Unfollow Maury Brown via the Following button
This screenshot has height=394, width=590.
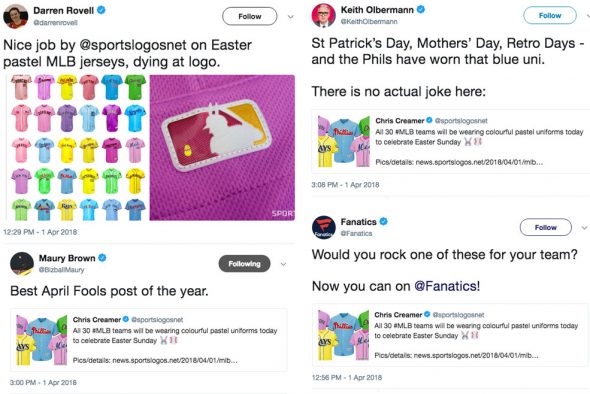click(244, 264)
